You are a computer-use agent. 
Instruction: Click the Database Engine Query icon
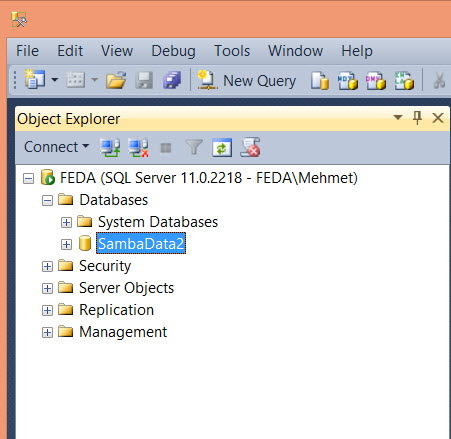(x=320, y=81)
